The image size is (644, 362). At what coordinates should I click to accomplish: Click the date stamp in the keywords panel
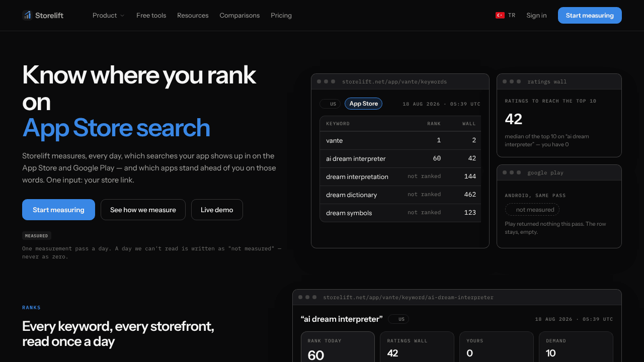coord(442,104)
